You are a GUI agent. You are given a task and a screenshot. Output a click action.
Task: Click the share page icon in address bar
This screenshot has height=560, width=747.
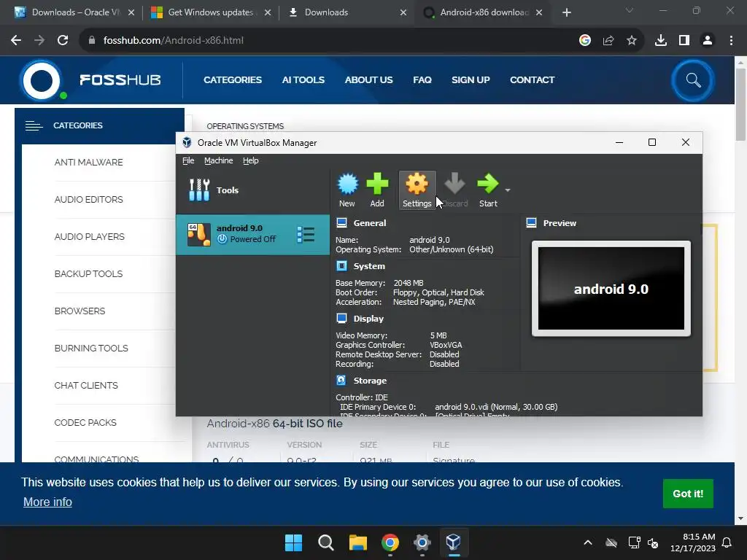tap(608, 41)
